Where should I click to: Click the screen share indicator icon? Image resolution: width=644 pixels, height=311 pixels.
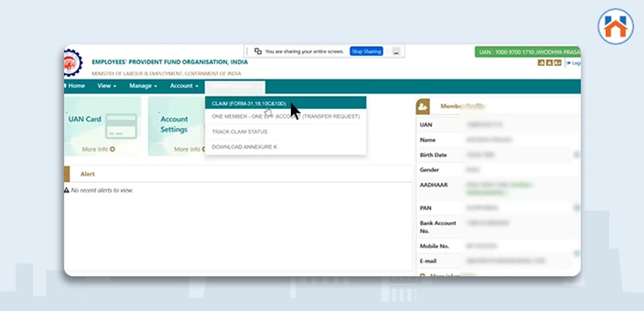pyautogui.click(x=258, y=52)
